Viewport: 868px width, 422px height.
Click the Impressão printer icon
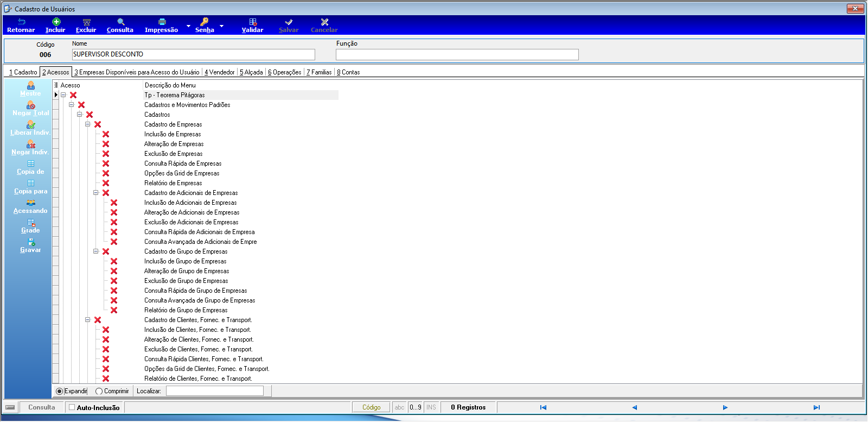coord(162,22)
